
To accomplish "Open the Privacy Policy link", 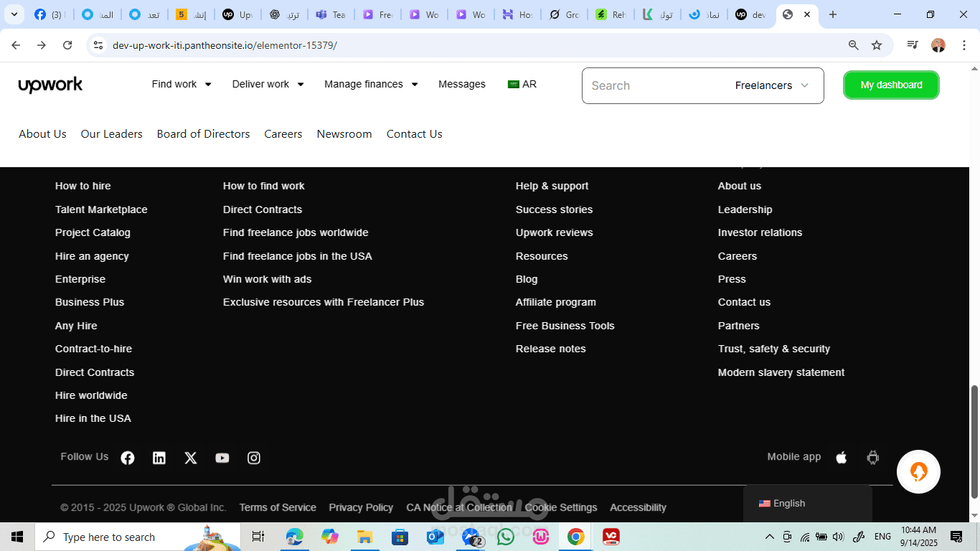I will tap(361, 507).
